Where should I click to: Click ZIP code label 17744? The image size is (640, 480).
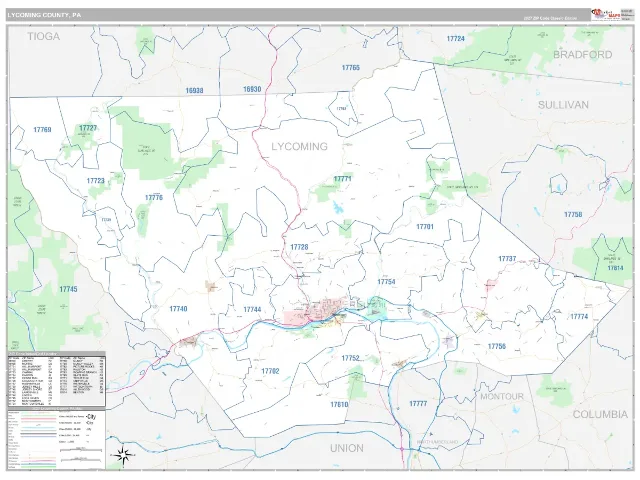(252, 309)
